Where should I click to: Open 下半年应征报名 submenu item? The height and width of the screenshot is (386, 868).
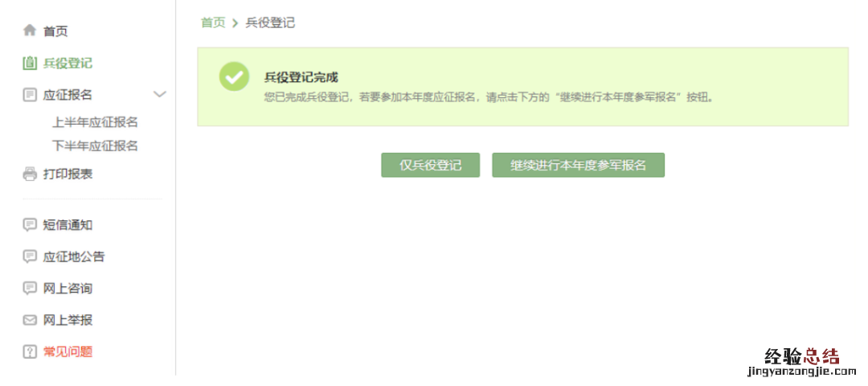tap(95, 146)
